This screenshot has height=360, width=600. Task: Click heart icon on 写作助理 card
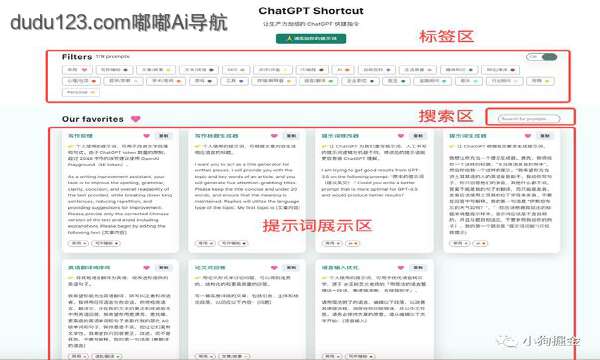click(147, 136)
